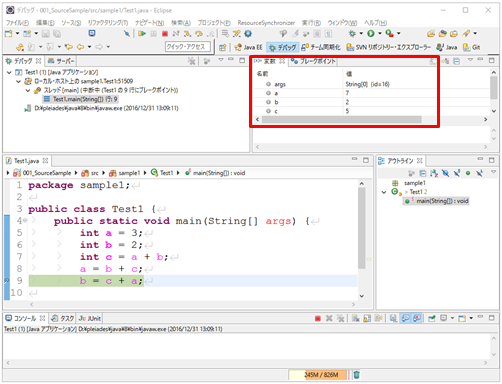The image size is (502, 384).
Task: Click the Open Type toolbar icon
Action: (442, 33)
